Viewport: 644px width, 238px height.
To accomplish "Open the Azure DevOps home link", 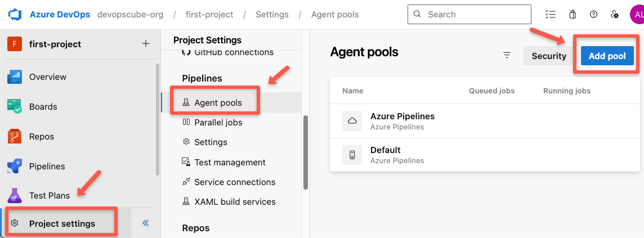I will [60, 15].
